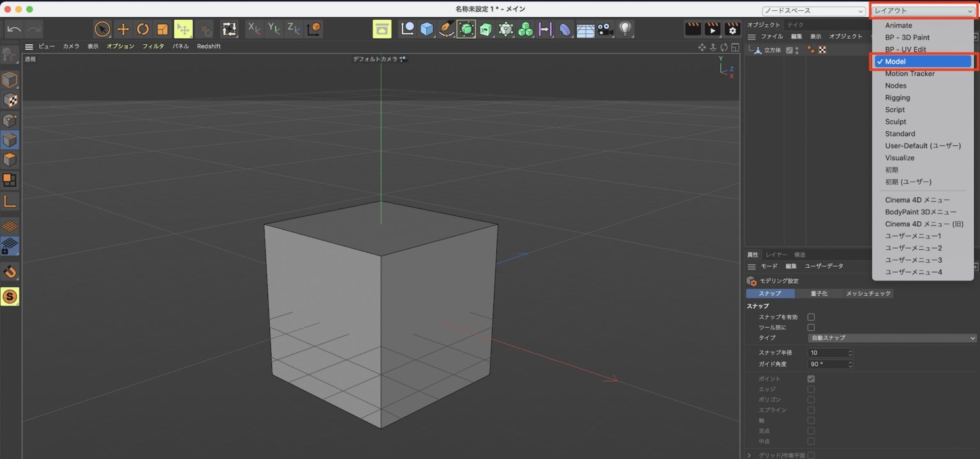
Task: Select the Spline pen tool icon
Action: point(447,29)
